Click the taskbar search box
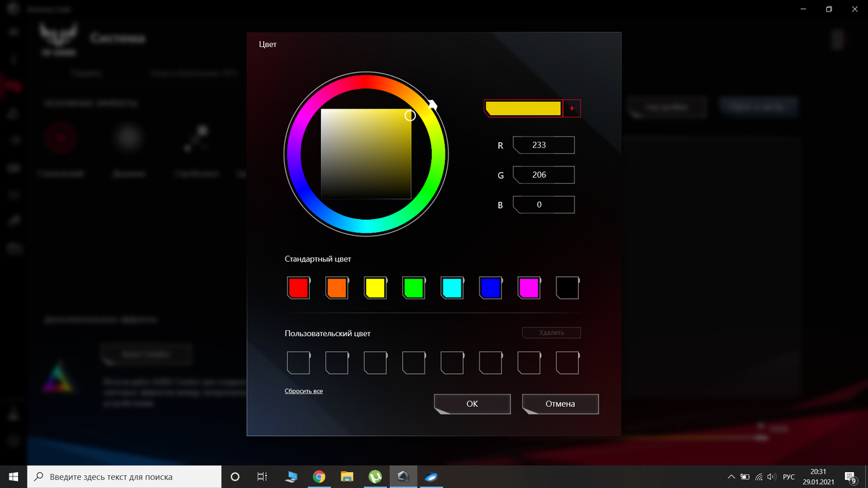Image resolution: width=868 pixels, height=488 pixels. point(124,476)
